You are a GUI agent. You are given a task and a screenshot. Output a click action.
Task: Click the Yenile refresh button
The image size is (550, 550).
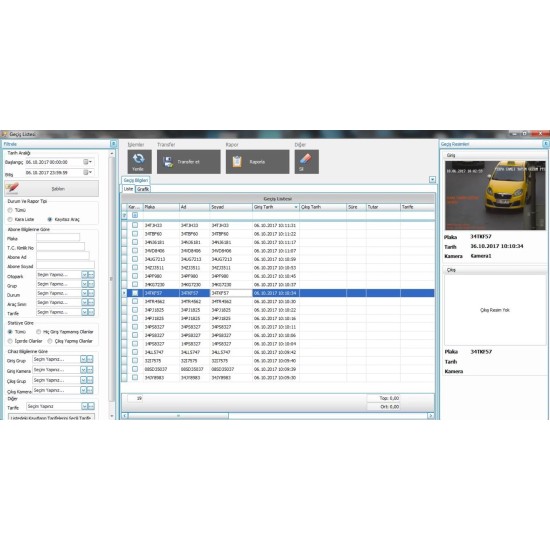click(x=139, y=162)
